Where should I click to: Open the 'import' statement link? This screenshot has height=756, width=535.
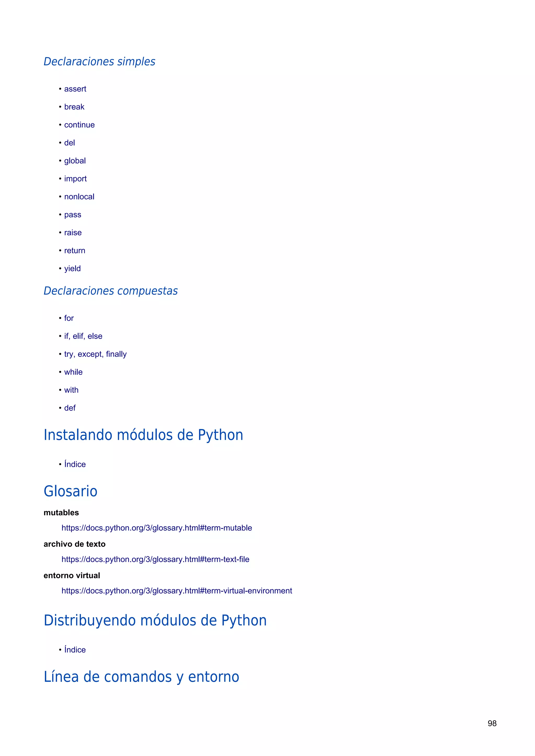(x=75, y=179)
